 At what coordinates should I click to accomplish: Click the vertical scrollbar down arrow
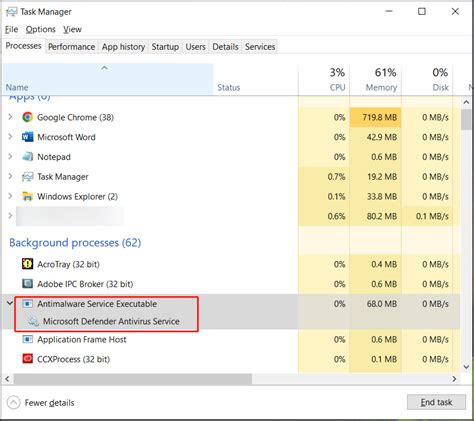tap(466, 367)
